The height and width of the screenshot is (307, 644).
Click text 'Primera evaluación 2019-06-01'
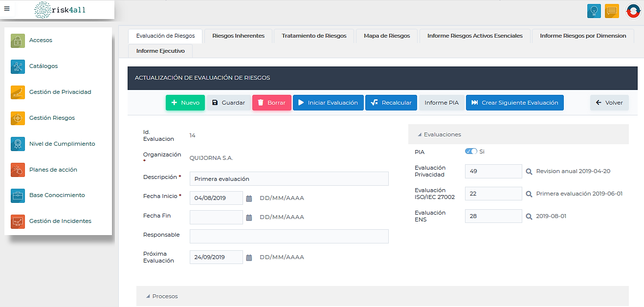tap(579, 194)
